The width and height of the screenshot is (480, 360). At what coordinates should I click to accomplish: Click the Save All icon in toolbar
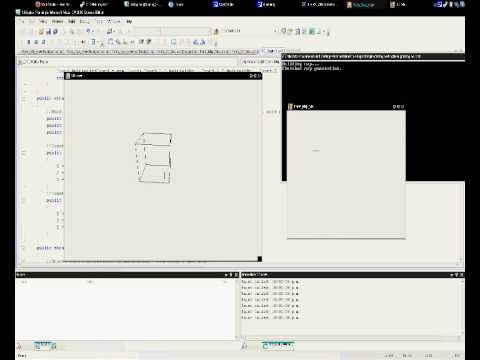[x=55, y=32]
